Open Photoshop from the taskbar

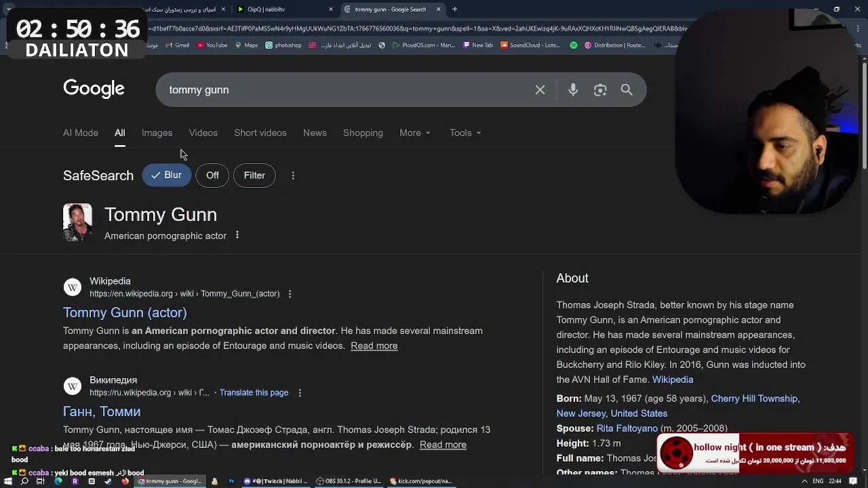(x=231, y=481)
